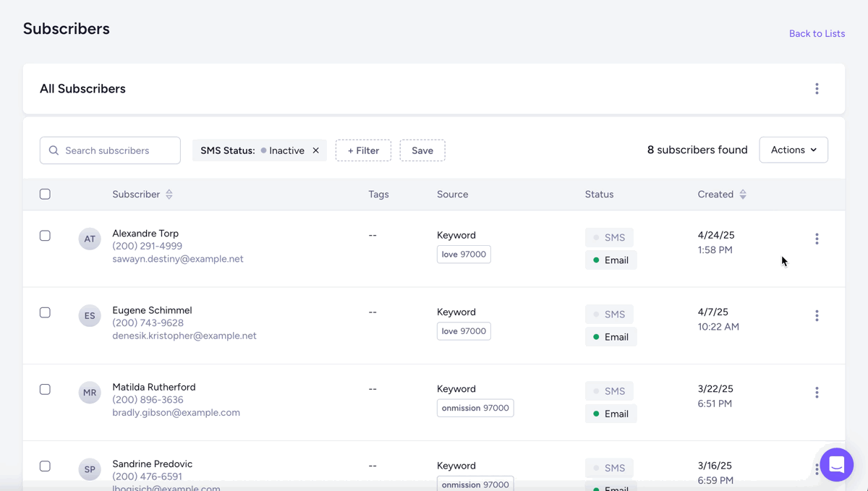Open the chat support bubble
Viewport: 868px width, 491px height.
(837, 465)
